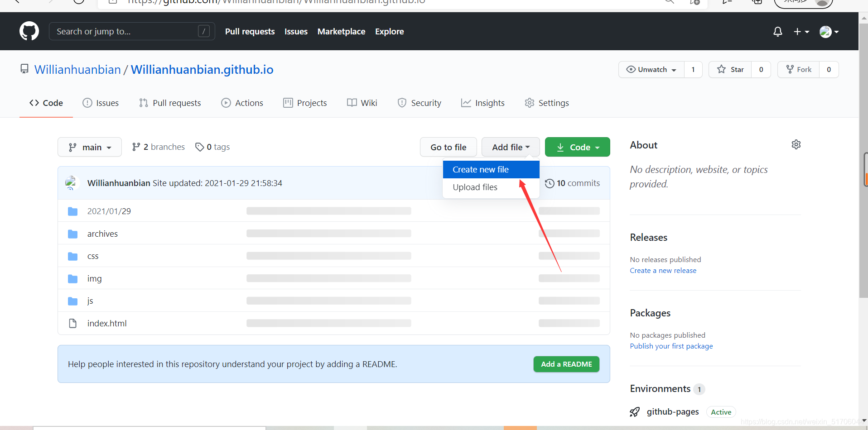Click the Go to file button
Screen dimensions: 868x430
click(448, 147)
